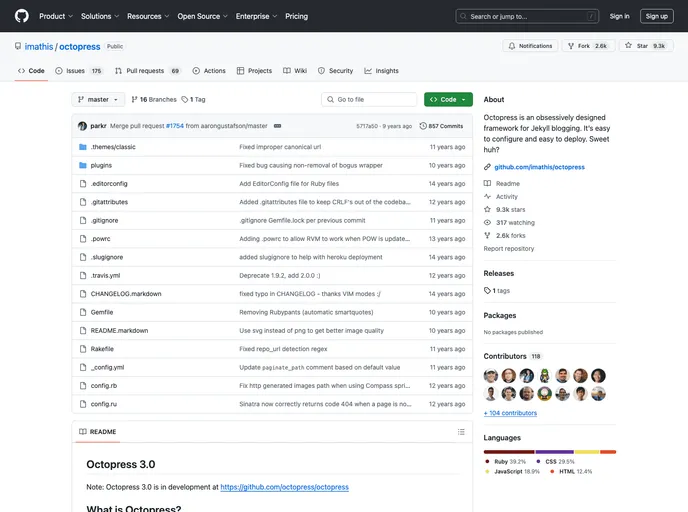Click the repository icon before imathis
688x512 pixels.
coord(18,46)
